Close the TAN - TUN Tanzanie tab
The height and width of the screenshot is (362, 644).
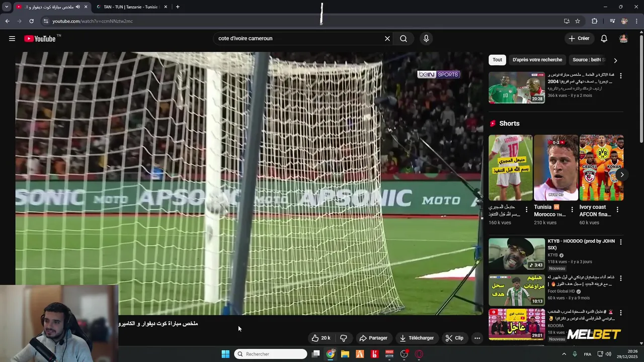165,7
